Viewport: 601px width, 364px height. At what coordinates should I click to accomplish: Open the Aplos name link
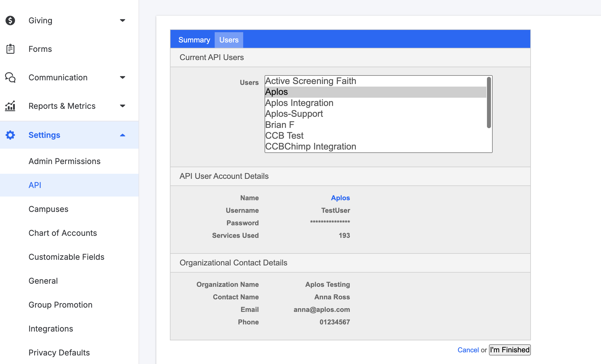(x=340, y=198)
